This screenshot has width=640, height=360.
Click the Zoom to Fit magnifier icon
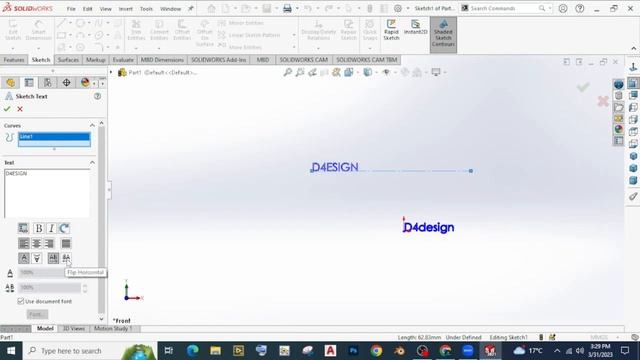(288, 72)
